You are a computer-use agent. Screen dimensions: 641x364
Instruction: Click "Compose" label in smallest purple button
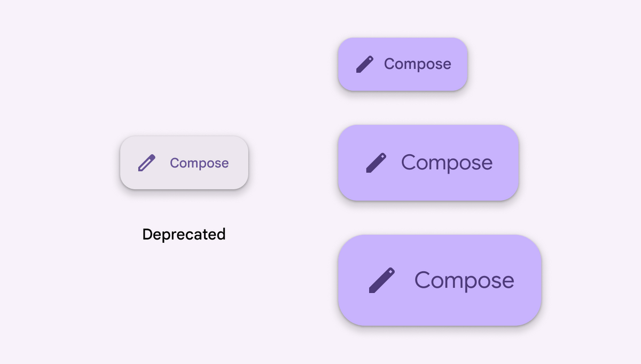[418, 64]
